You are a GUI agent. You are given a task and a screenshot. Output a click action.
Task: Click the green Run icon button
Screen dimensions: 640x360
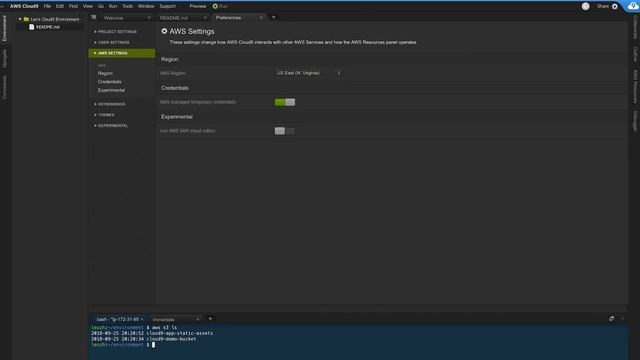click(215, 6)
